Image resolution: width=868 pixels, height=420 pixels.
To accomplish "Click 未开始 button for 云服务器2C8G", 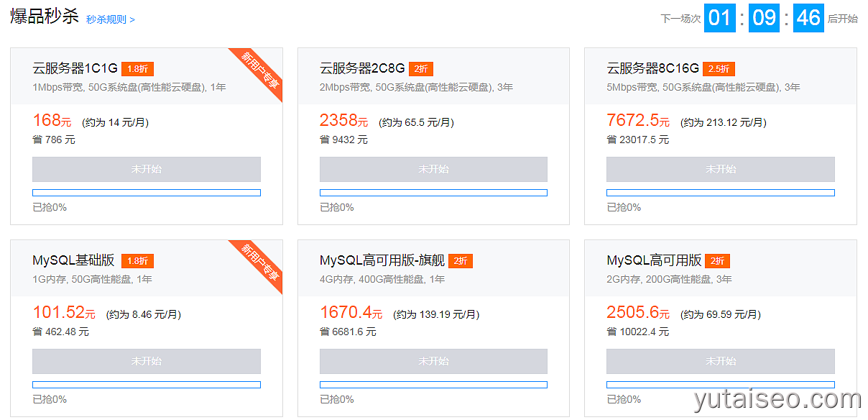I will point(433,169).
